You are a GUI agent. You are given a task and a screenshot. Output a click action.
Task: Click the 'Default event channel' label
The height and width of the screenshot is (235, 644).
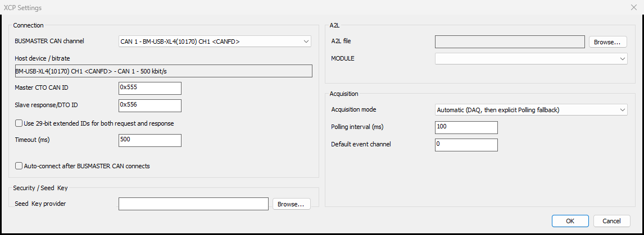point(361,144)
